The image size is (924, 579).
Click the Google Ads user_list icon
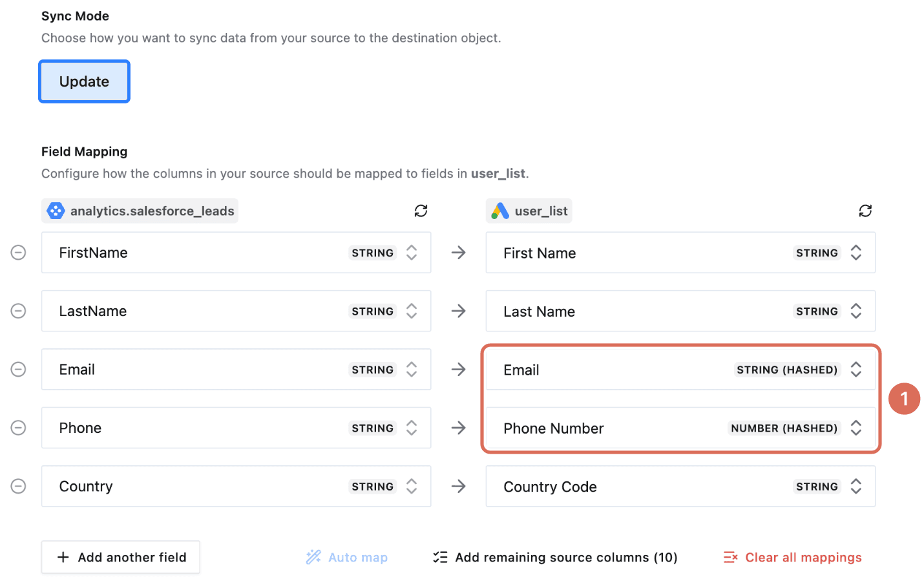point(500,211)
